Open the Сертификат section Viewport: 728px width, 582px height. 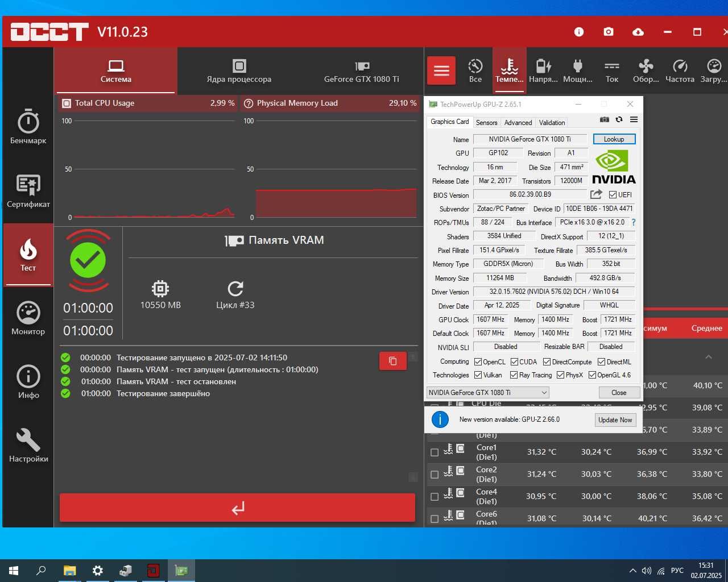28,190
